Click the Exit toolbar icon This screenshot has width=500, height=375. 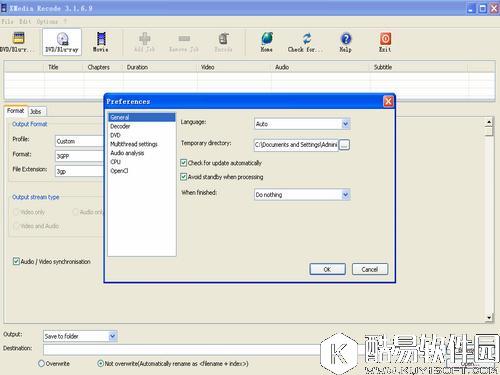(385, 42)
